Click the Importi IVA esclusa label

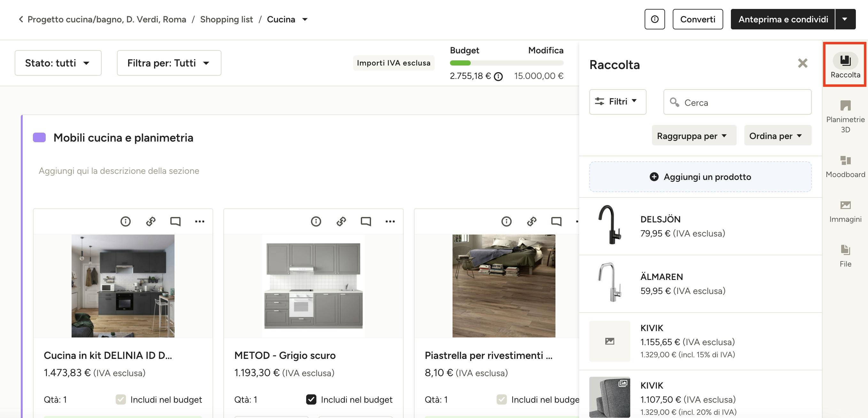[393, 63]
